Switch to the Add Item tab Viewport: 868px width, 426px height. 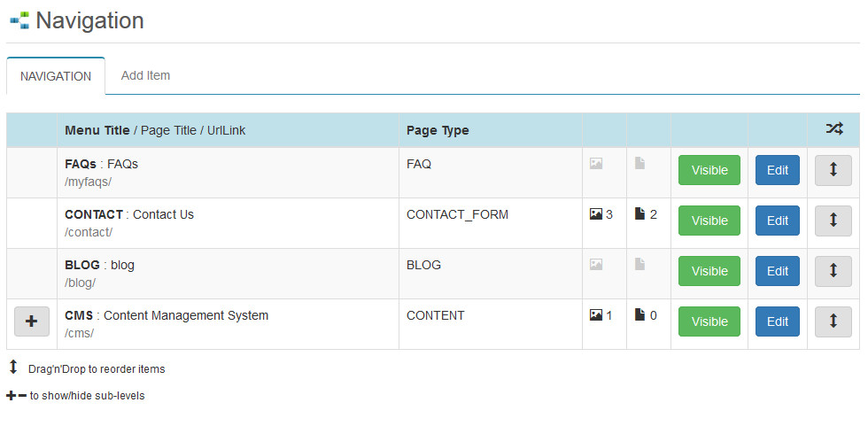point(145,76)
